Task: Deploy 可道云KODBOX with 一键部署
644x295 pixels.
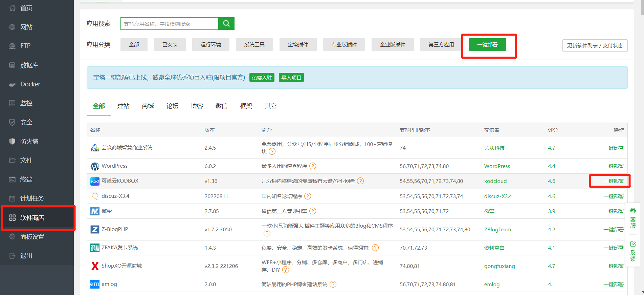Action: coord(613,181)
